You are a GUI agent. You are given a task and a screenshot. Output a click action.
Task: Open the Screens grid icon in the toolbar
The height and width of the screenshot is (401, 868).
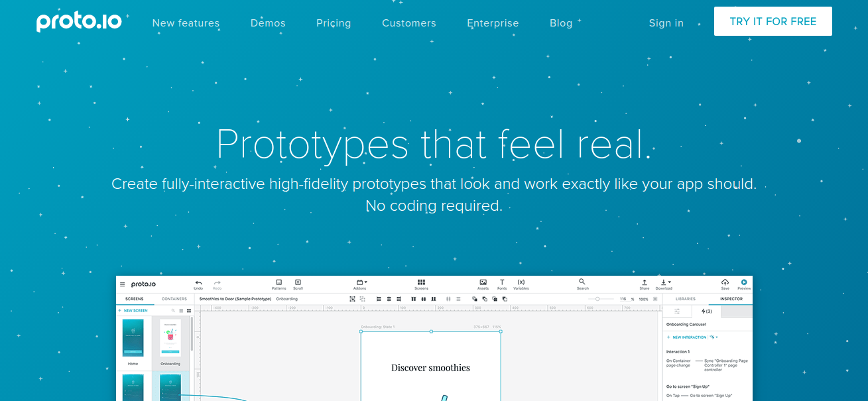pos(421,282)
